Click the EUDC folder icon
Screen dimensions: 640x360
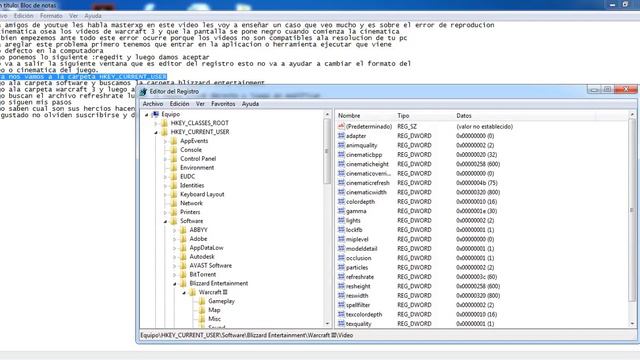click(174, 177)
